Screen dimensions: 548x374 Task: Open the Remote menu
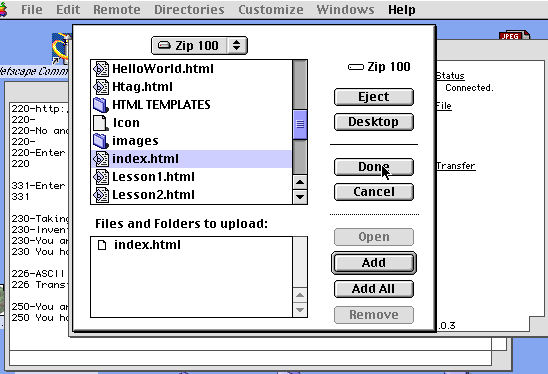(x=117, y=9)
